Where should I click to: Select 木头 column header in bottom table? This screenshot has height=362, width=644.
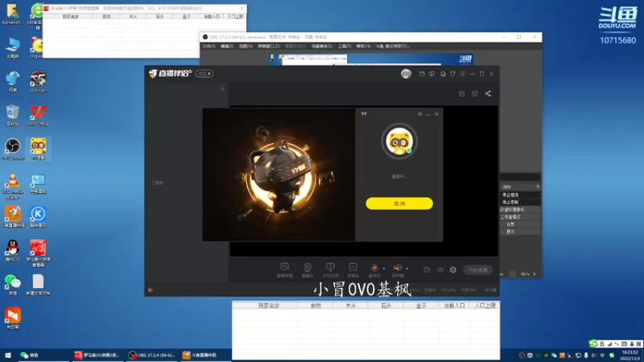[350, 306]
